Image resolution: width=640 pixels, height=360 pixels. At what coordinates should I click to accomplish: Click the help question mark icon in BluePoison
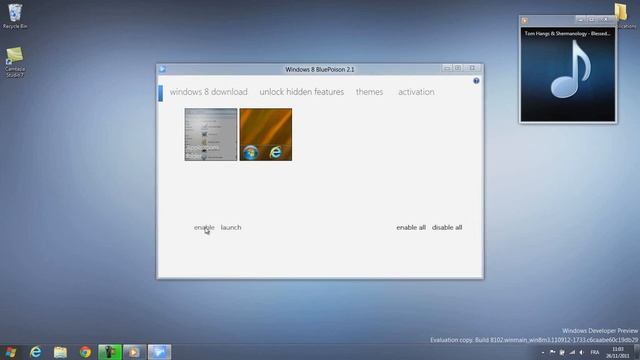[476, 81]
